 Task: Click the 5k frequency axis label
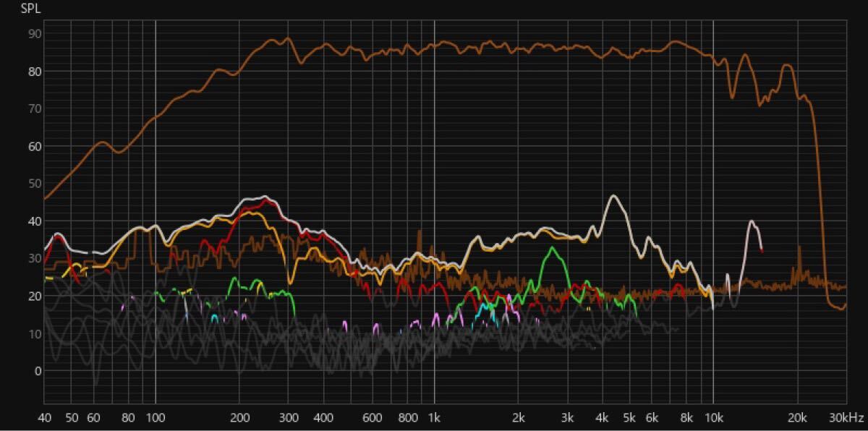click(x=629, y=417)
